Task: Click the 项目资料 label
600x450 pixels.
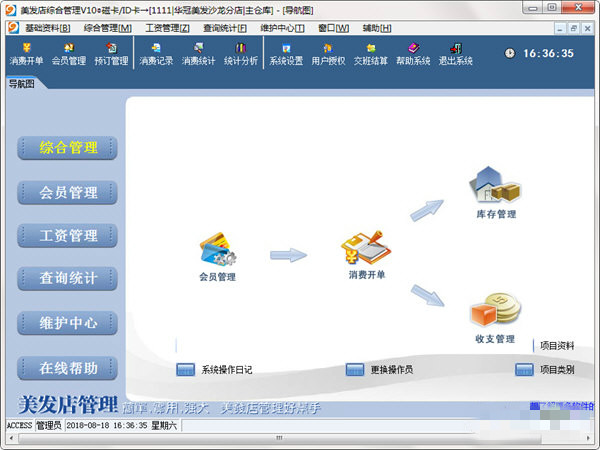Action: coord(557,346)
